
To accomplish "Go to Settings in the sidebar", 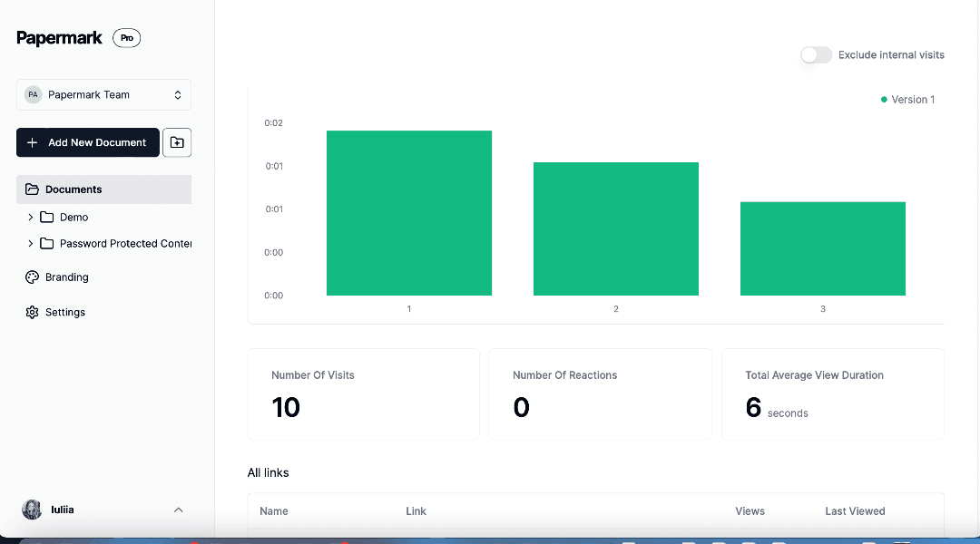I will coord(65,312).
